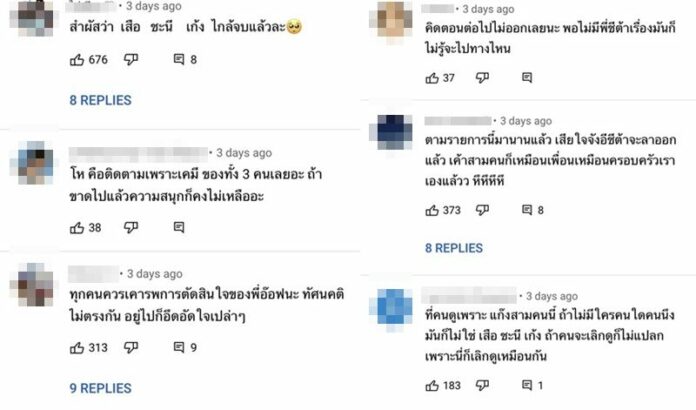Reply to the comment with 37 likes
The image size is (696, 410).
[x=527, y=78]
